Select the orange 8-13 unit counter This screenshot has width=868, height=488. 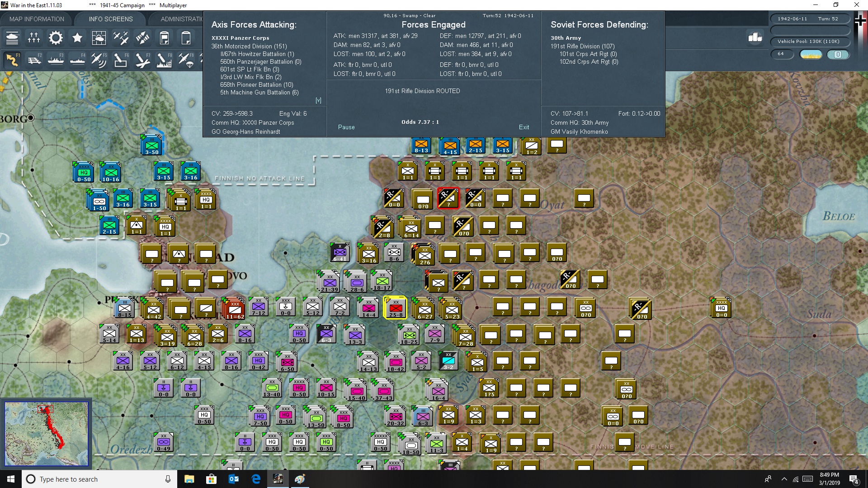click(421, 145)
